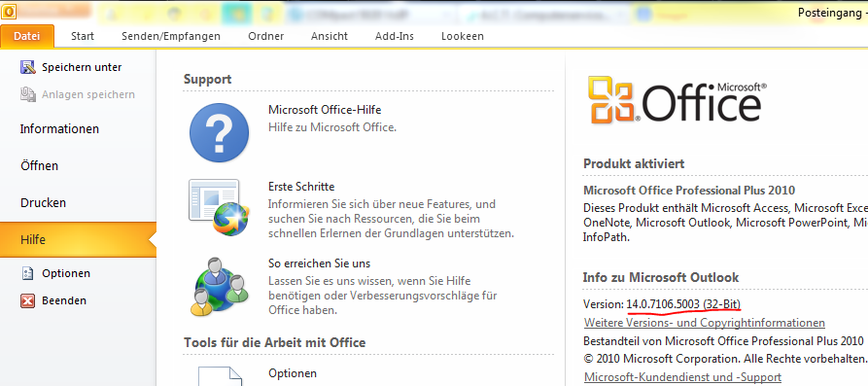Click Microsoft Office Professional Plus 2010 title
Viewport: 868px width, 386px height.
(x=689, y=191)
